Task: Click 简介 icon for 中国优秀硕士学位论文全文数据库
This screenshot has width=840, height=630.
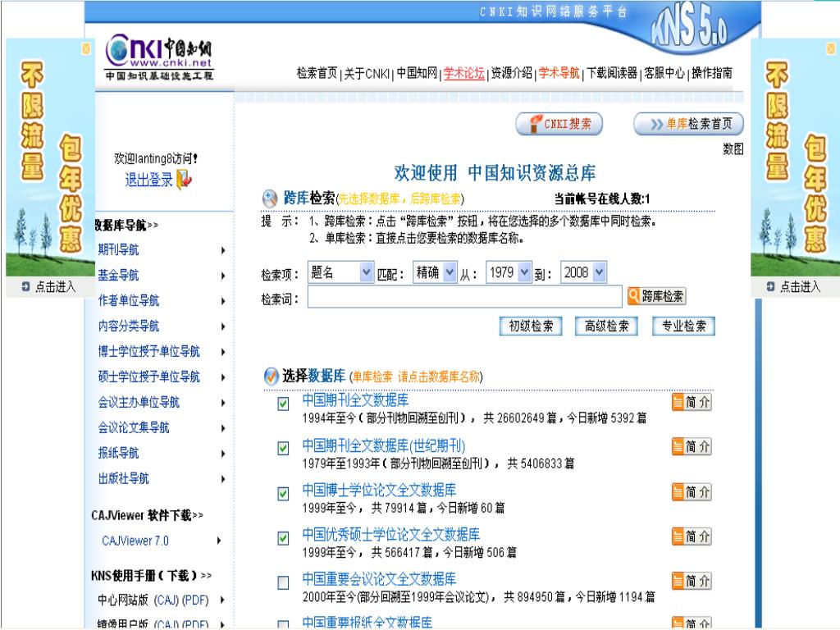Action: click(692, 536)
